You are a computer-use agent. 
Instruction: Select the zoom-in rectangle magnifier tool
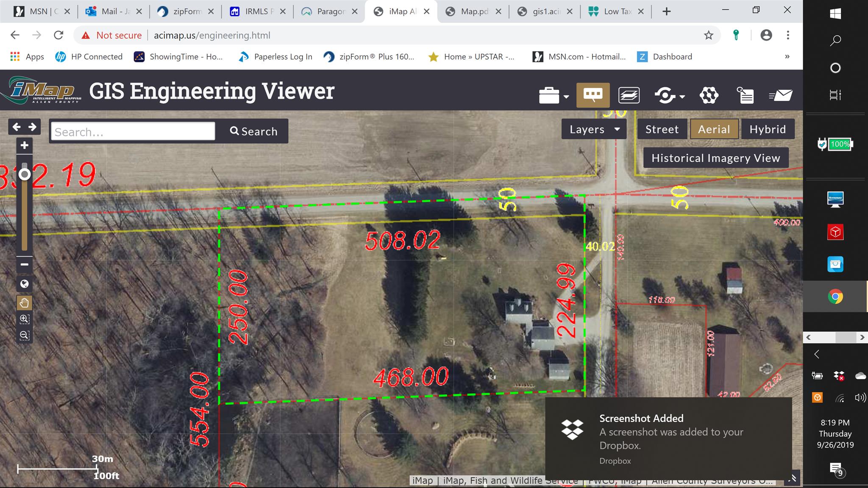coord(25,319)
